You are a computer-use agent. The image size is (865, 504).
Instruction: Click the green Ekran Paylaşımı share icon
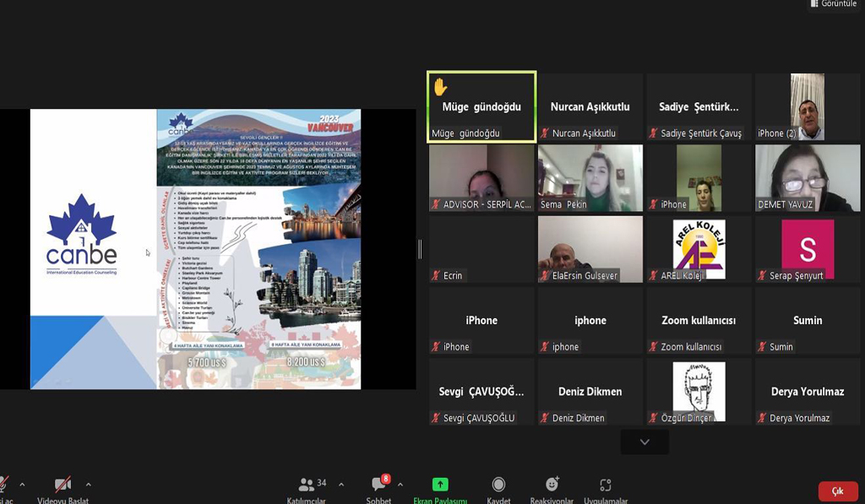[440, 485]
